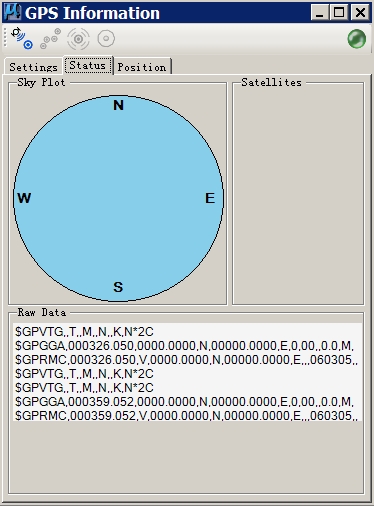Viewport: 374px width, 506px height.
Task: Click the S label on the sky plot
Action: [118, 287]
